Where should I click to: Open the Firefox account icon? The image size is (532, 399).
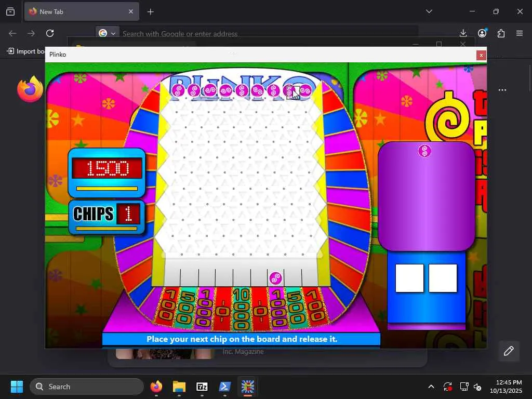point(482,33)
